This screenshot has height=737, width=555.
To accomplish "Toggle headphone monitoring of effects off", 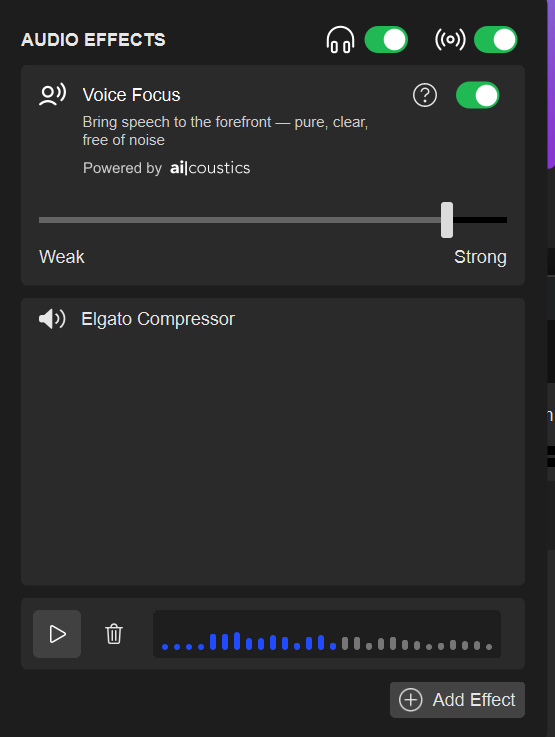I will (386, 39).
